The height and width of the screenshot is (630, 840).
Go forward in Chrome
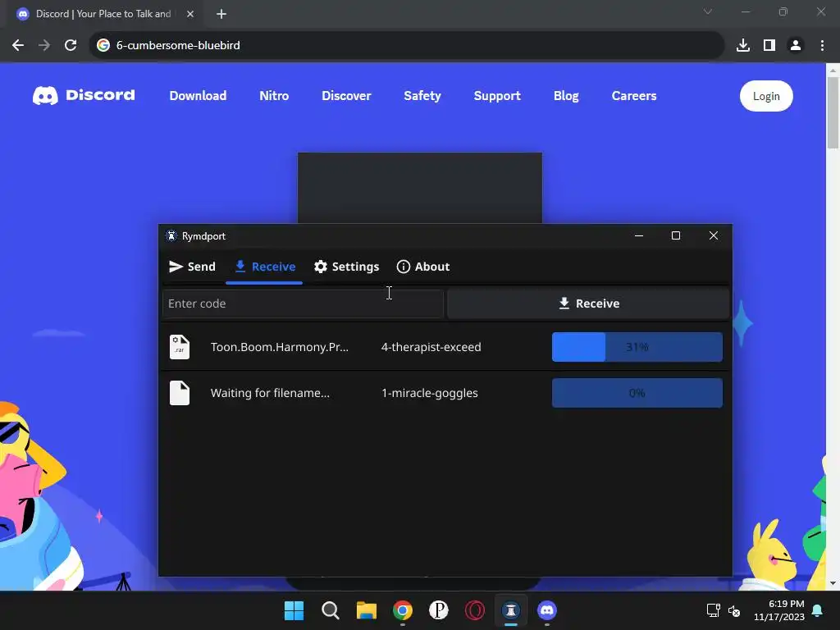(x=44, y=45)
